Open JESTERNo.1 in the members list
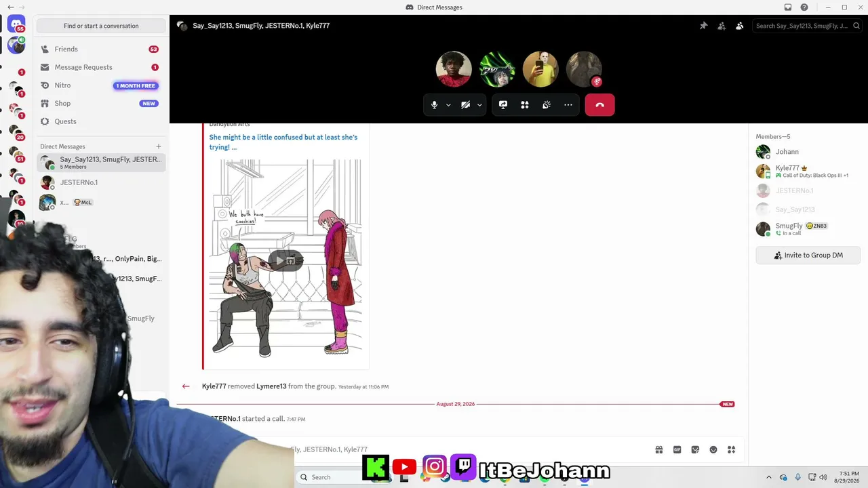The height and width of the screenshot is (488, 868). pyautogui.click(x=808, y=190)
